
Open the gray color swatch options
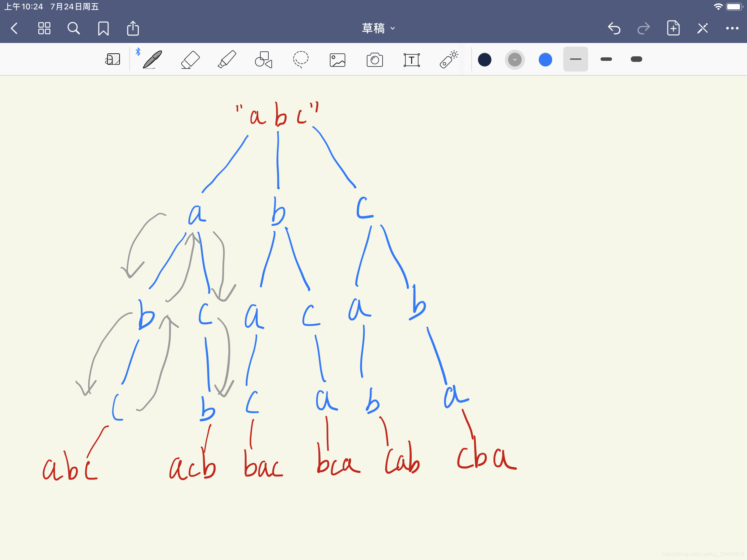[515, 60]
